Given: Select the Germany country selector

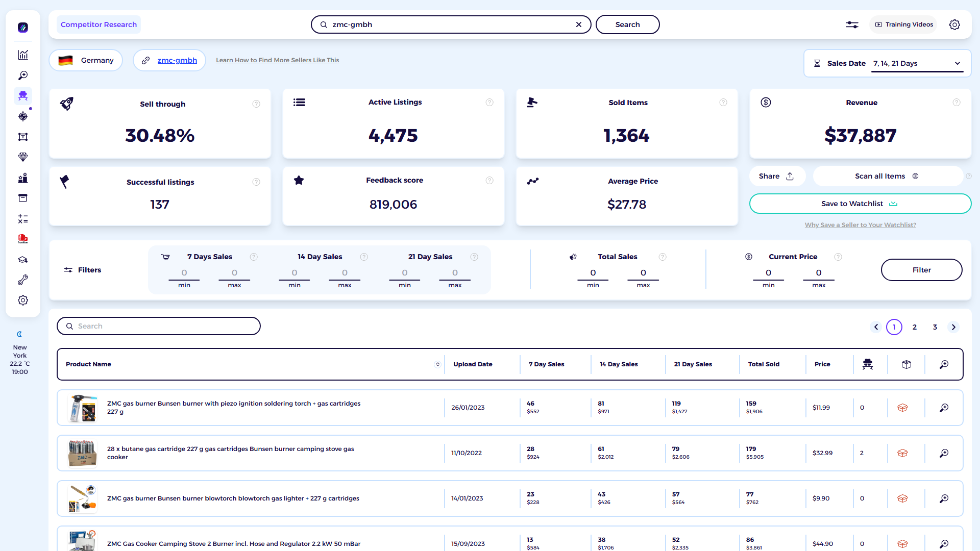Looking at the screenshot, I should (86, 60).
